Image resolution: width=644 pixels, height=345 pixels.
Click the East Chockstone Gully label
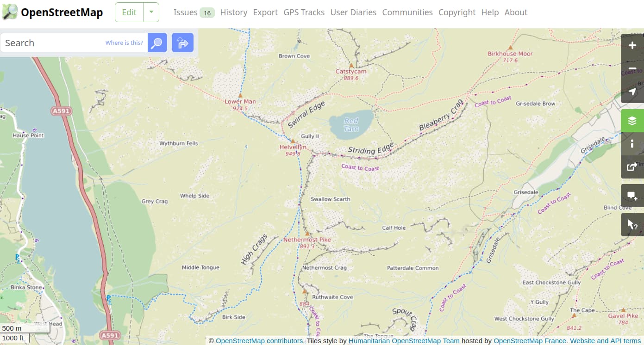pyautogui.click(x=551, y=283)
